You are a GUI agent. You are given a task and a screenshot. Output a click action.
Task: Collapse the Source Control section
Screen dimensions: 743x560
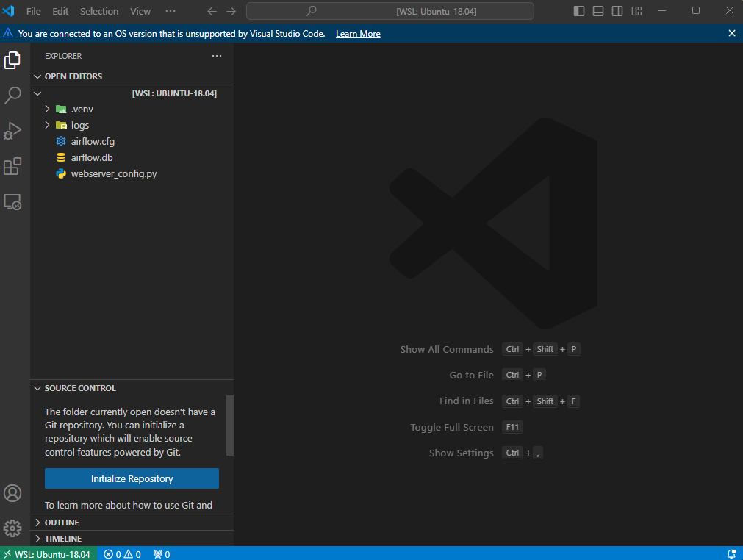tap(132, 388)
